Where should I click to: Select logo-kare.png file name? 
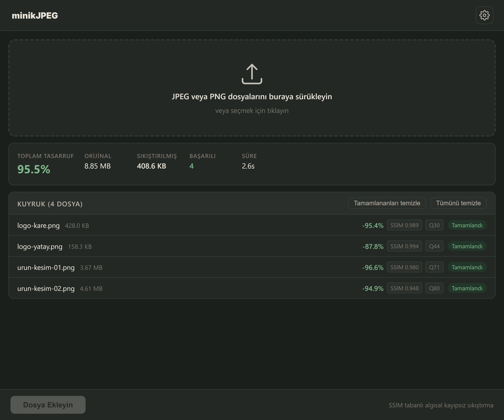pos(38,226)
